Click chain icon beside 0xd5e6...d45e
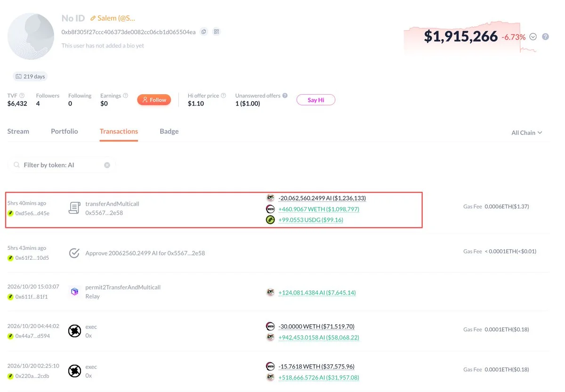 click(x=10, y=213)
